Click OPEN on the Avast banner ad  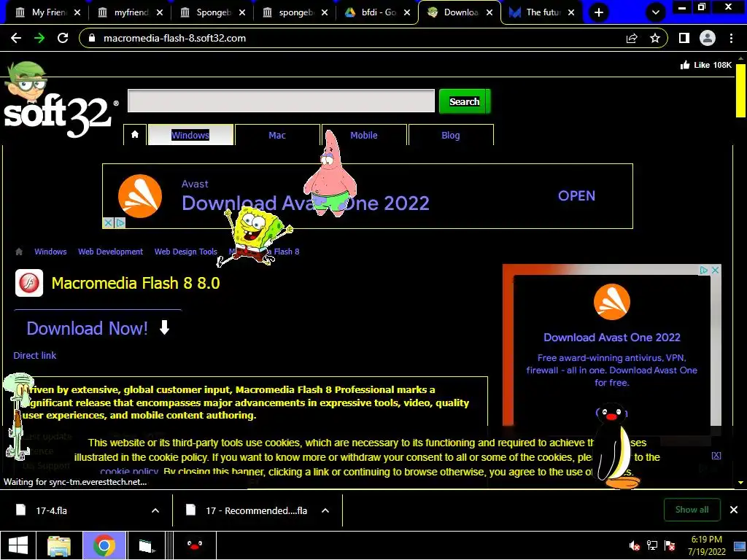(576, 195)
